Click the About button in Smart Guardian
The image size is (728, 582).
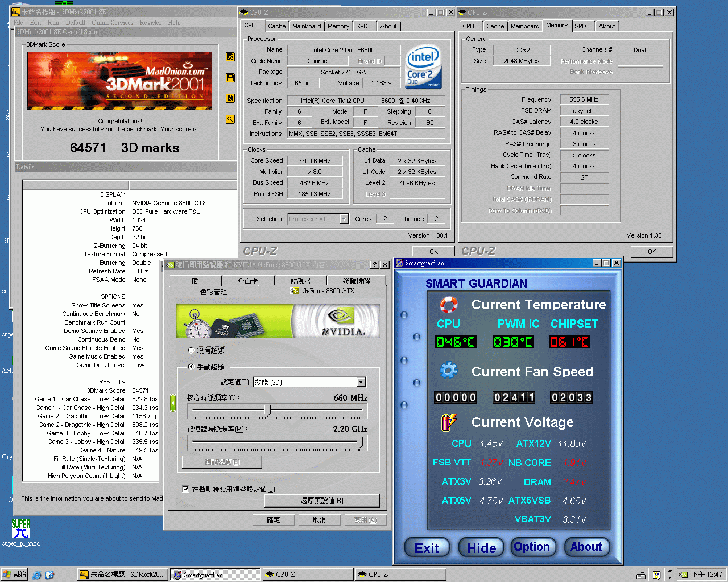(x=586, y=547)
